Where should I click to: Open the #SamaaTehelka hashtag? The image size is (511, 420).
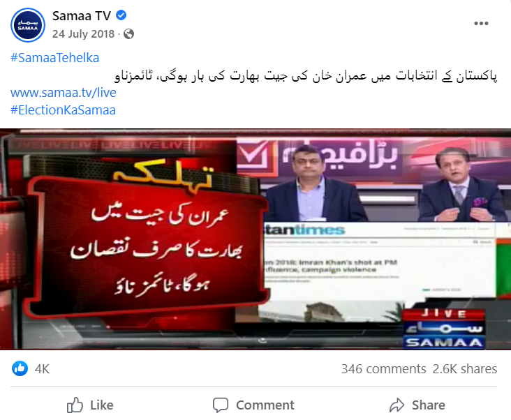pos(54,58)
